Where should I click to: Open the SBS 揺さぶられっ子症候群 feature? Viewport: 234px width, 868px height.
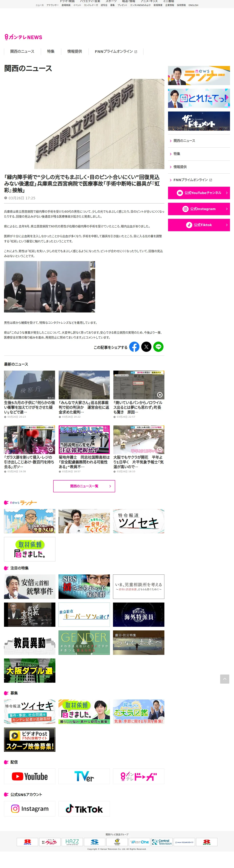84,587
